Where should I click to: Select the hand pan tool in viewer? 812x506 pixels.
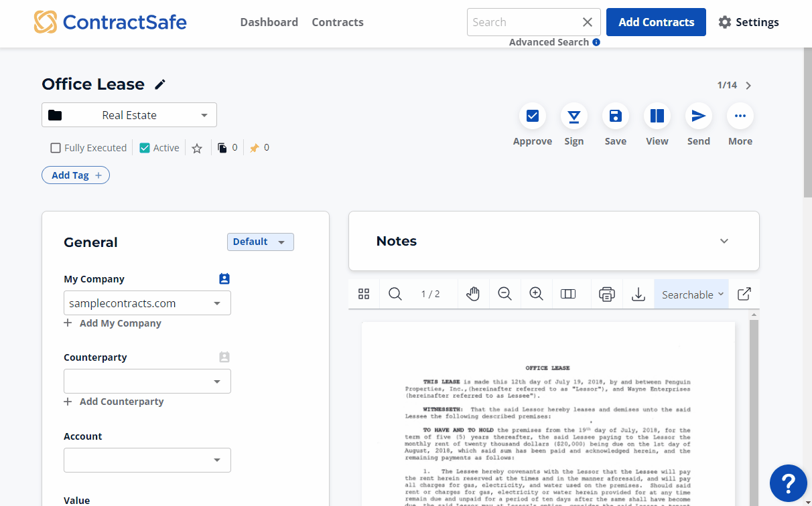tap(473, 294)
